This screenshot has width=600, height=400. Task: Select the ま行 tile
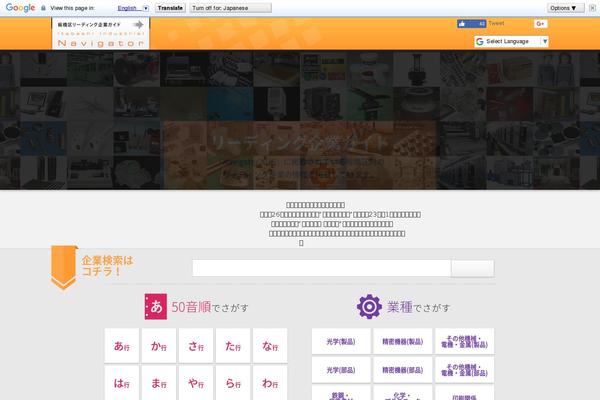159,383
